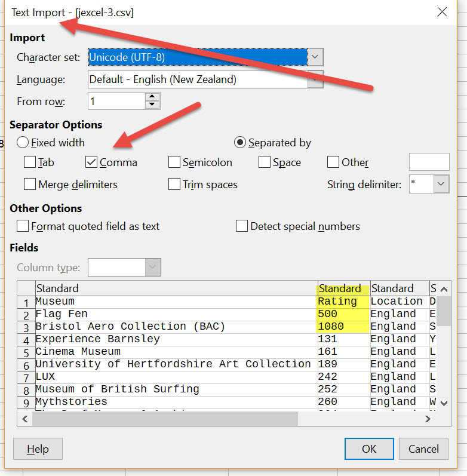Screen dimensions: 467x476
Task: Open the String delimiter dropdown
Action: (441, 185)
